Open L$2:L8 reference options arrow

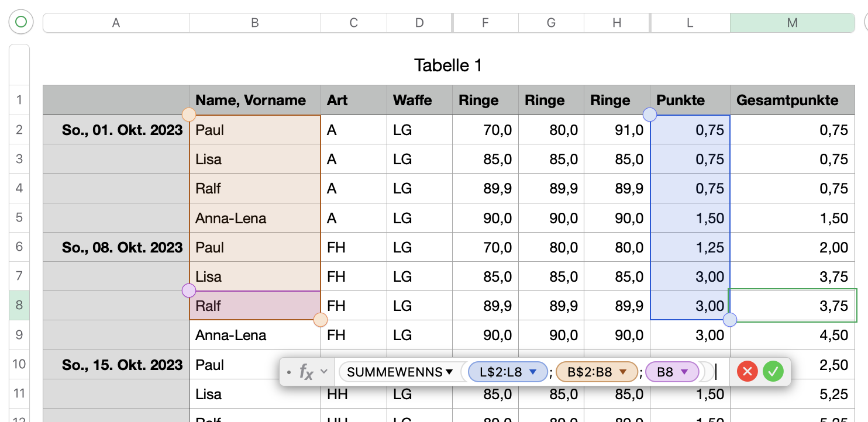(x=533, y=372)
